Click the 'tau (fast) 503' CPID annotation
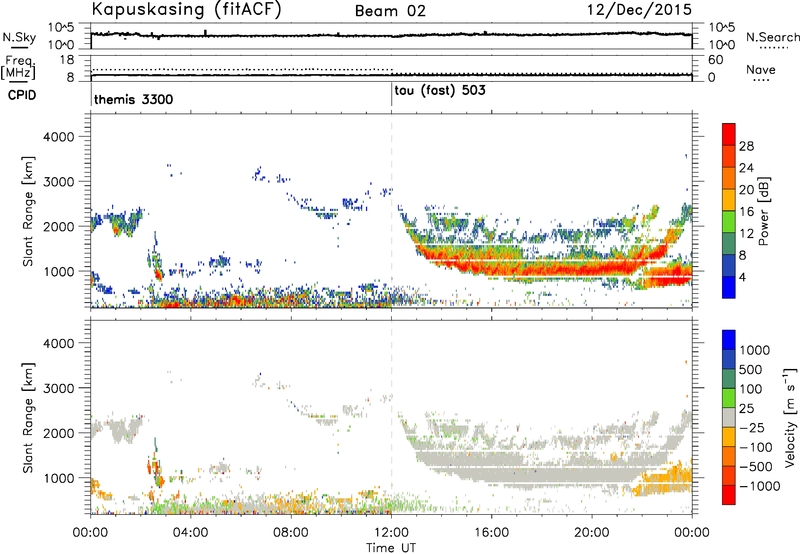The width and height of the screenshot is (800, 554). [x=440, y=91]
